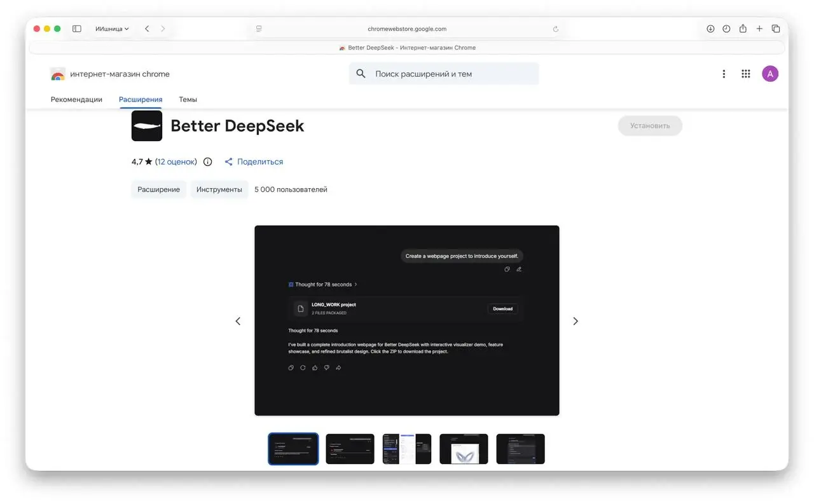
Task: Click the Установить button
Action: [650, 126]
